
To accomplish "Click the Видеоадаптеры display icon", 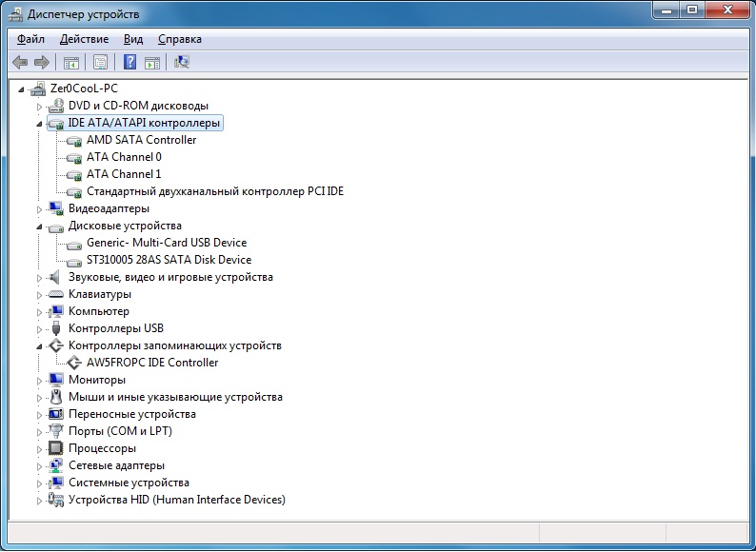I will click(56, 208).
